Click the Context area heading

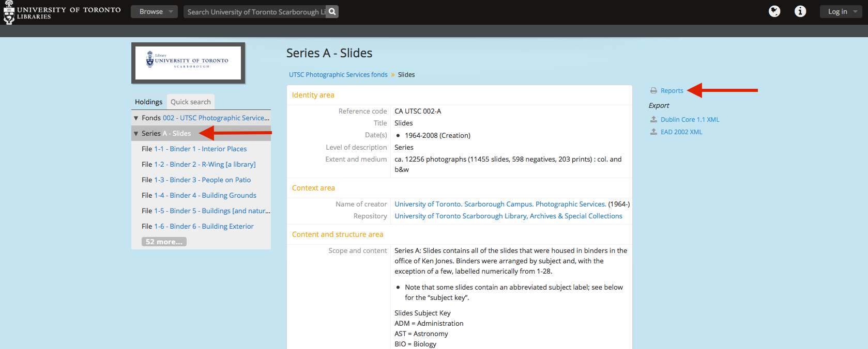click(313, 188)
